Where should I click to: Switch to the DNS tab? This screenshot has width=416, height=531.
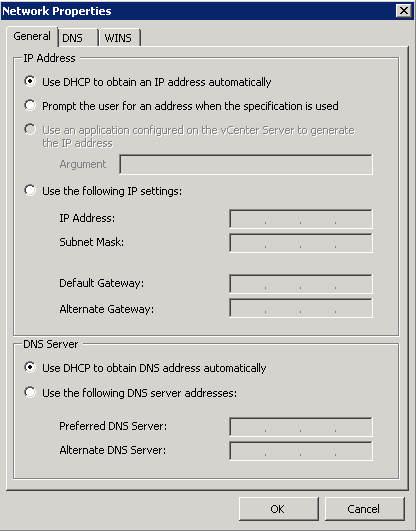coord(78,38)
